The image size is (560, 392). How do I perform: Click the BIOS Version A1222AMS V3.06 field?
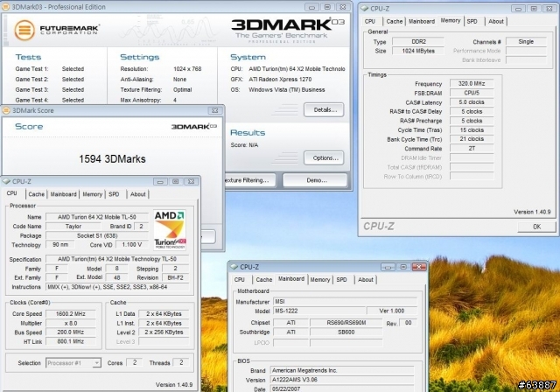[342, 380]
